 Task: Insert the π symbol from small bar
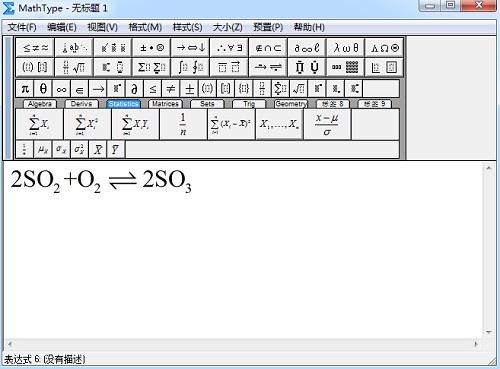pyautogui.click(x=25, y=89)
